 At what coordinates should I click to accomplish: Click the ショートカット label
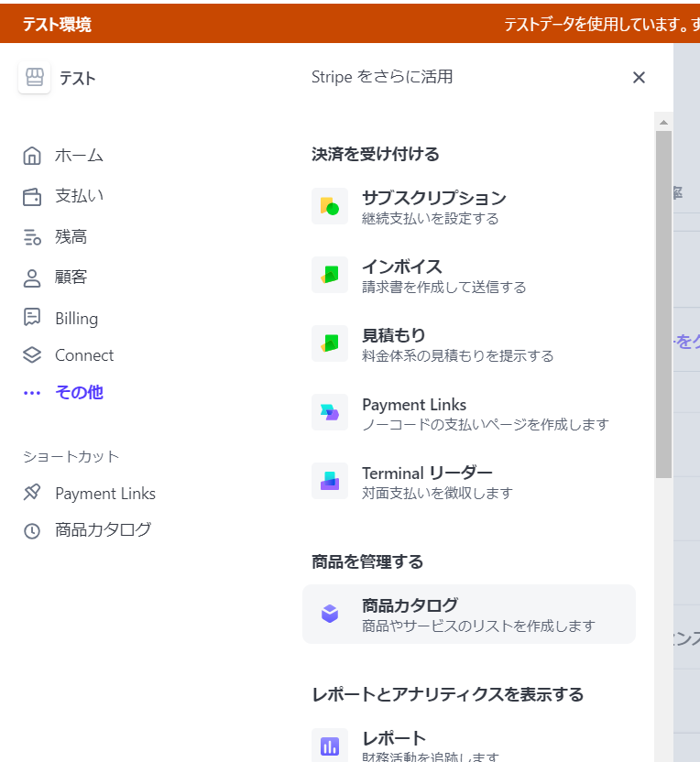tap(71, 456)
